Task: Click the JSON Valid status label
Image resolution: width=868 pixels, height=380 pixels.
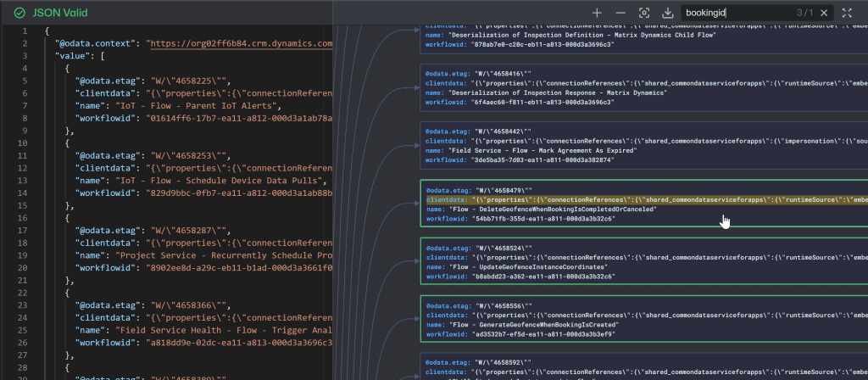Action: 59,13
